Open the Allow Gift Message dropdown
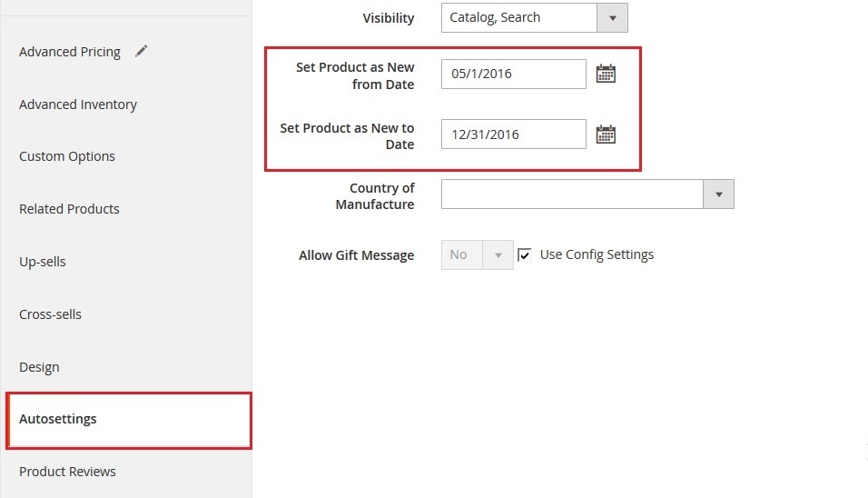Viewport: 868px width, 498px height. tap(477, 255)
